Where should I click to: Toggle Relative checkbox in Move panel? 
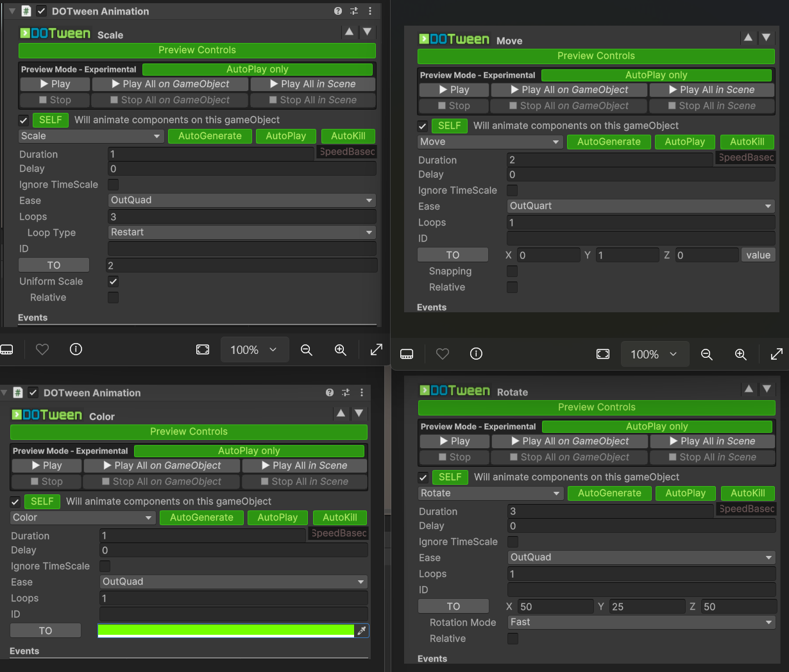pos(512,287)
